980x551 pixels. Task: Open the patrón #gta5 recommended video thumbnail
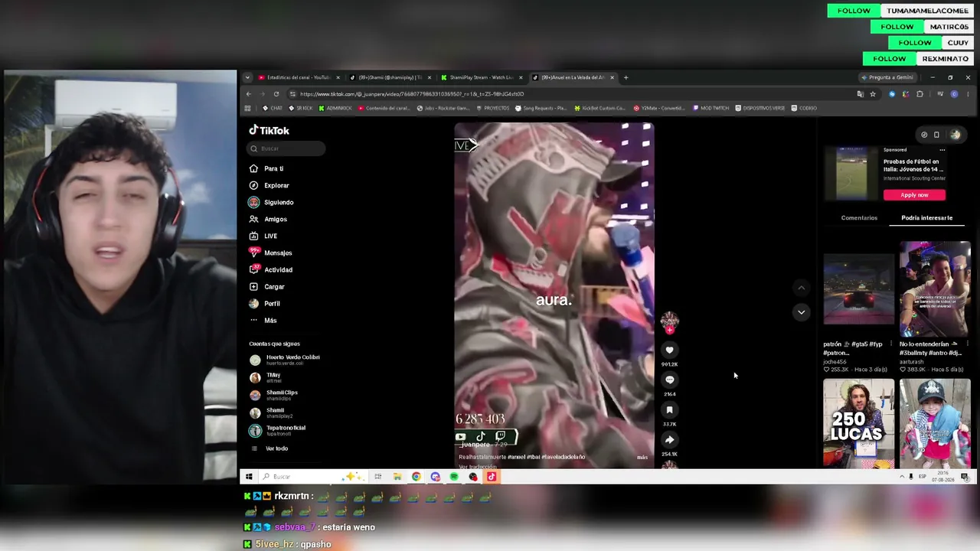(x=858, y=290)
